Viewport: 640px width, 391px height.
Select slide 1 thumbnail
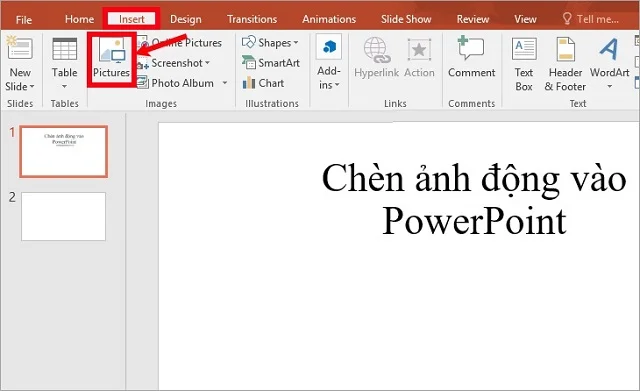tap(64, 151)
